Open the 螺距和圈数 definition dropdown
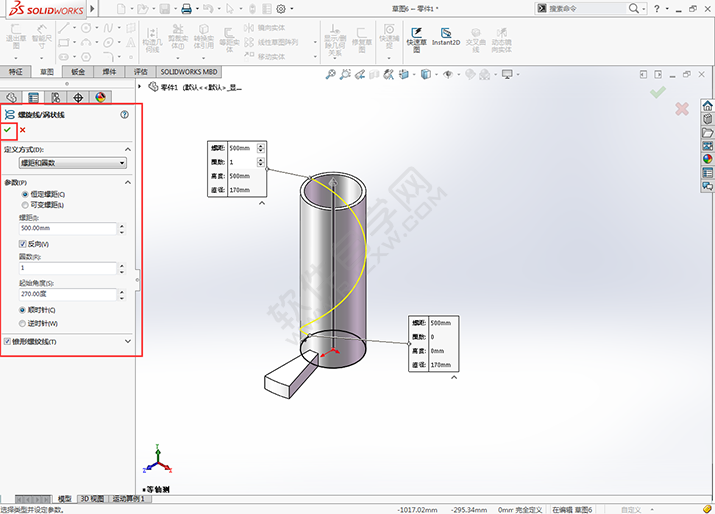715x514 pixels. (72, 162)
